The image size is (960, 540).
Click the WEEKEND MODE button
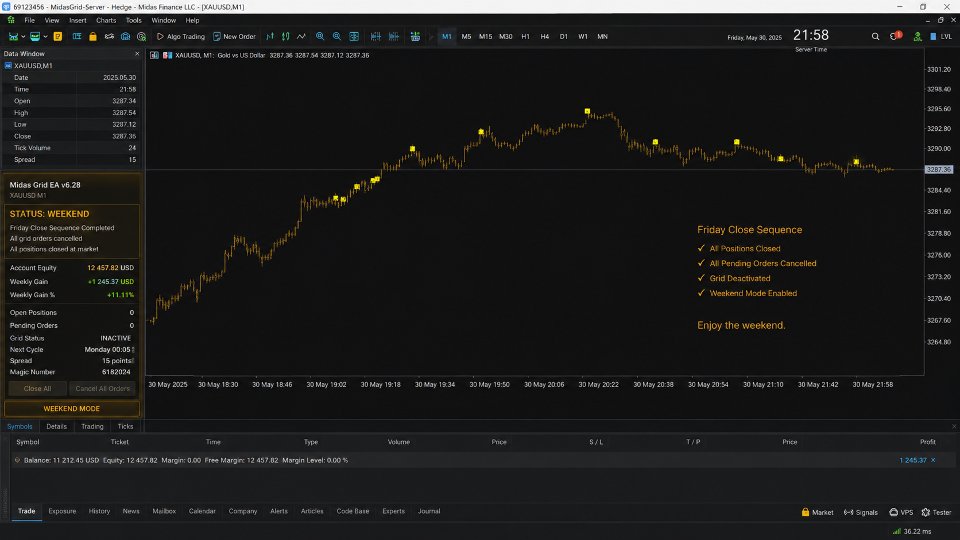72,408
